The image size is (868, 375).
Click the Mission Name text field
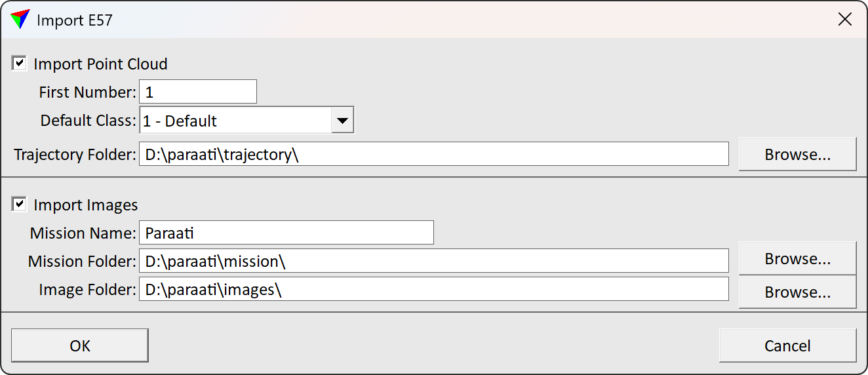286,233
